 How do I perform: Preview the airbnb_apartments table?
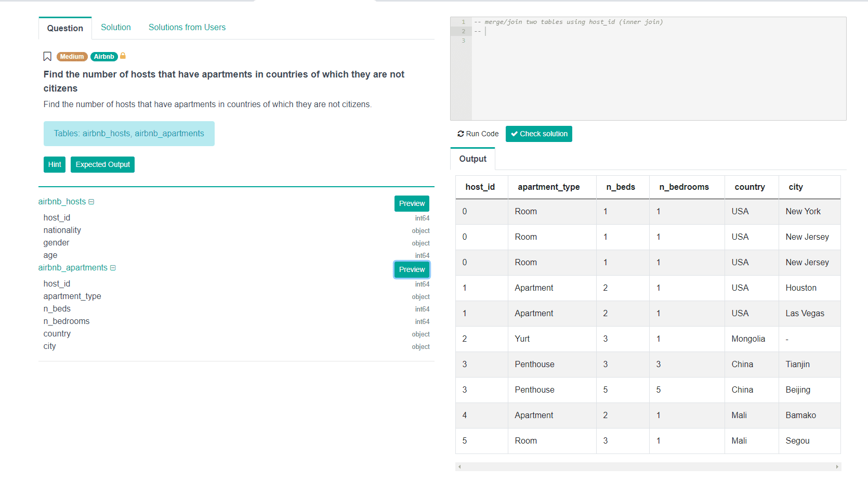pyautogui.click(x=411, y=269)
